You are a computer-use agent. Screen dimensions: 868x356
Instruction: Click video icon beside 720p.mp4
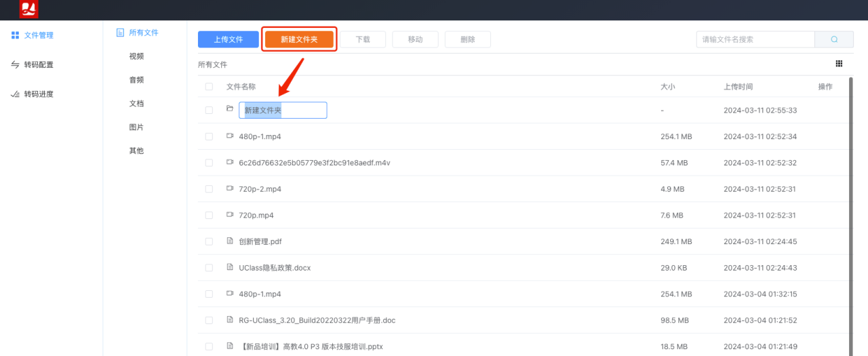(x=230, y=215)
